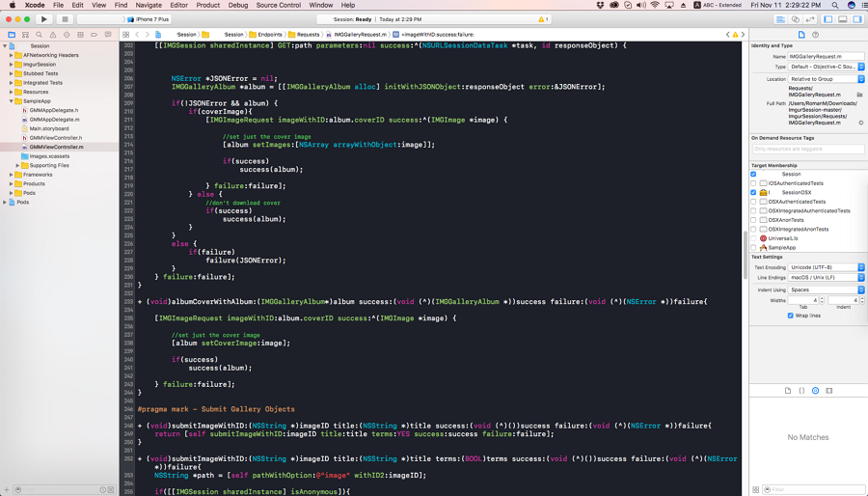
Task: Switch to the Assistant editor
Action: [796, 19]
